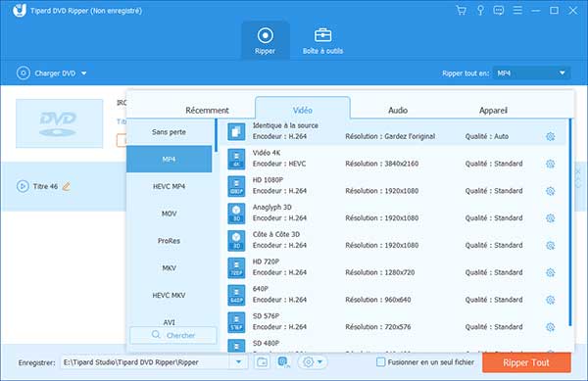The height and width of the screenshot is (381, 588).
Task: Open the Ripper tout en MP4 dropdown
Action: tap(532, 73)
